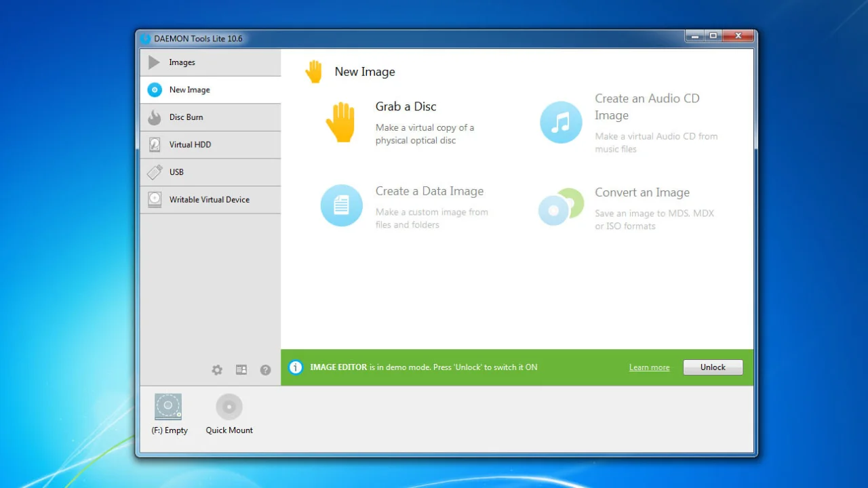Click the DAEMON Tools logo in title bar
868x488 pixels.
145,39
